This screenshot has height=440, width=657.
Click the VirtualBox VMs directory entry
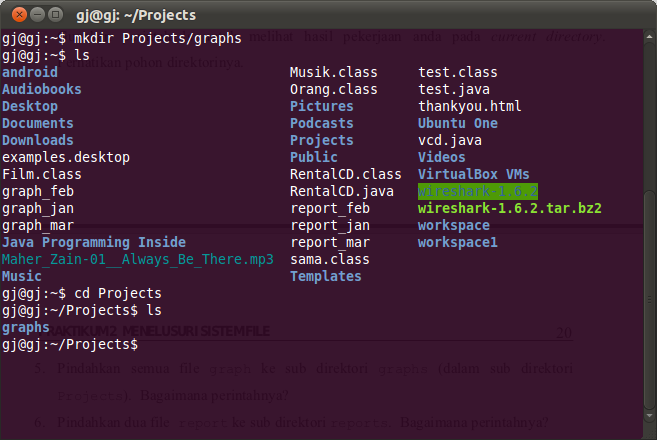[474, 174]
